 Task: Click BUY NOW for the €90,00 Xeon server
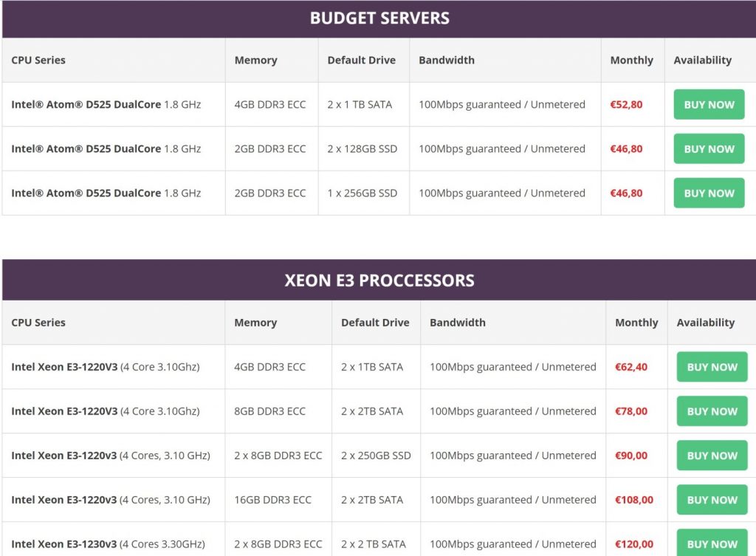click(x=712, y=456)
